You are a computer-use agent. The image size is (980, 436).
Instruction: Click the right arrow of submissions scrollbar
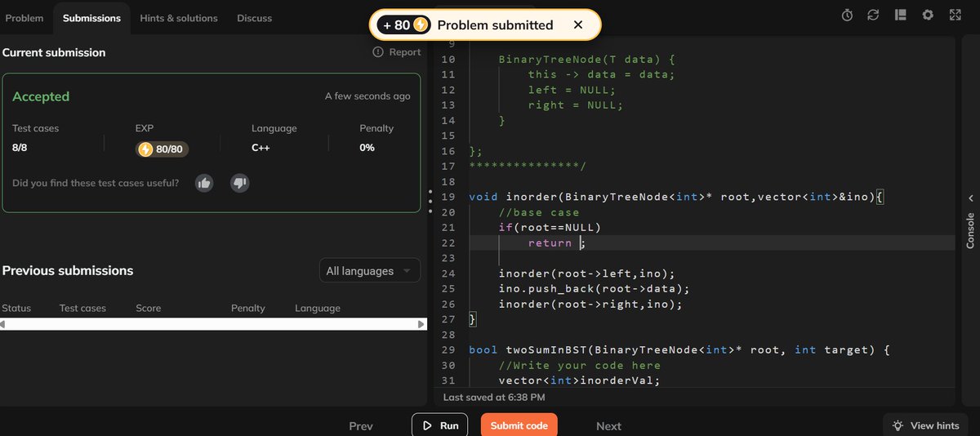coord(421,324)
